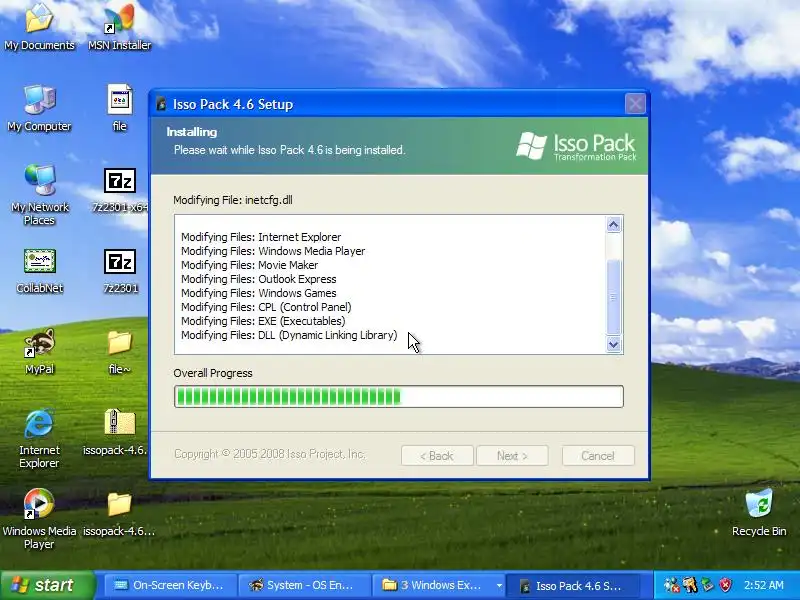Click the install log scroll down arrow

point(614,344)
